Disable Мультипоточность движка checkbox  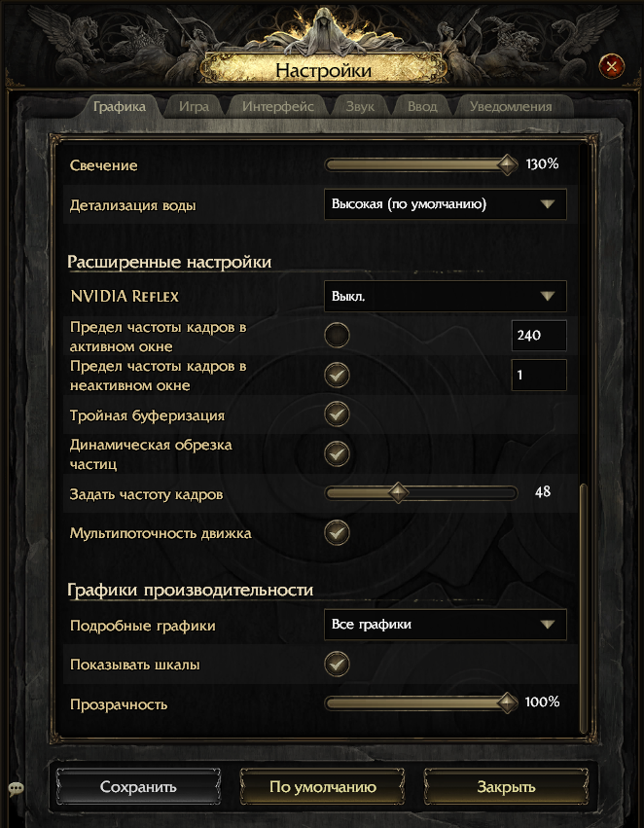(337, 533)
